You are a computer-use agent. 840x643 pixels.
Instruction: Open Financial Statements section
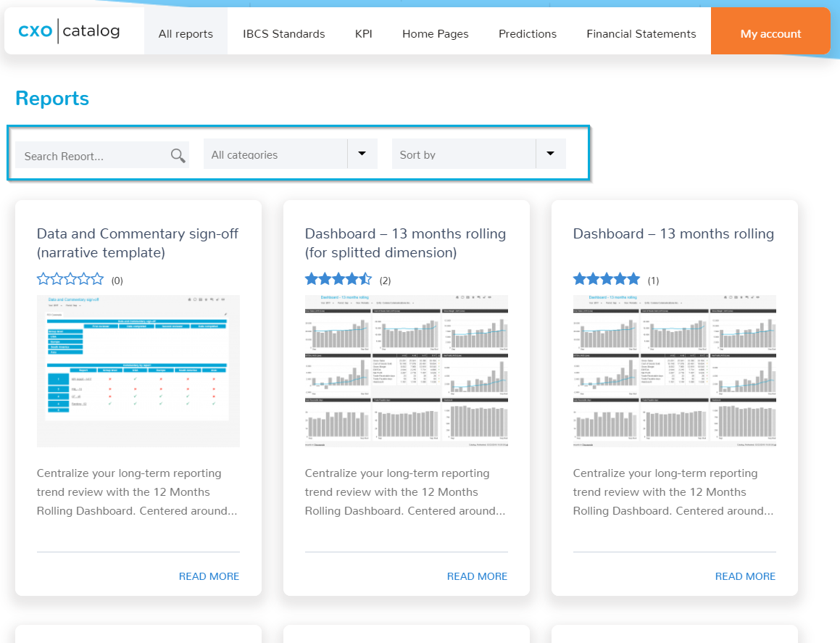tap(641, 34)
